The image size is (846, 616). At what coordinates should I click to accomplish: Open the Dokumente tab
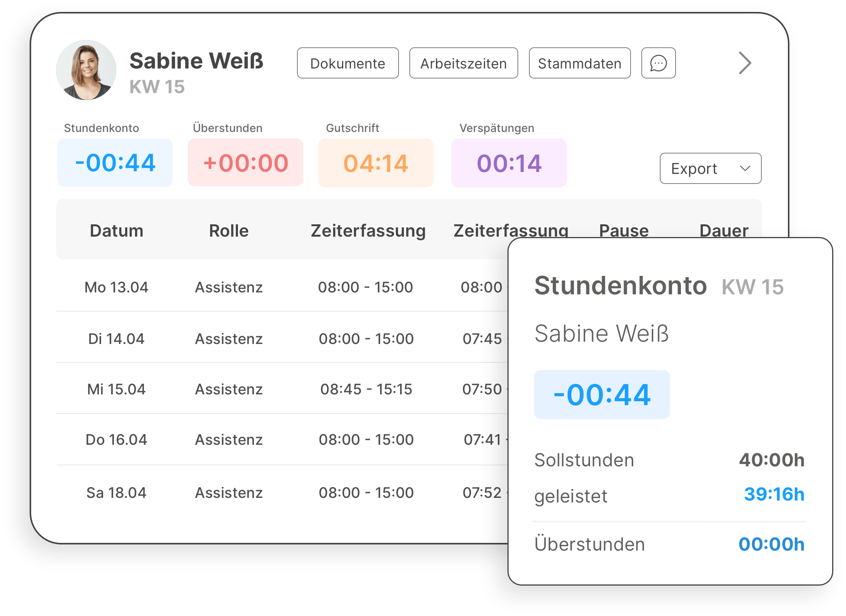pyautogui.click(x=347, y=63)
